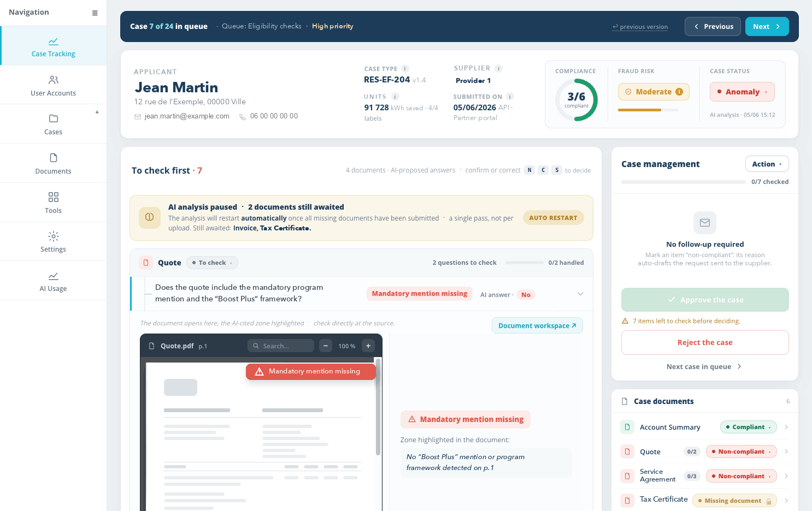The width and height of the screenshot is (812, 511).
Task: Click the plus icon next to Cases
Action: [97, 112]
